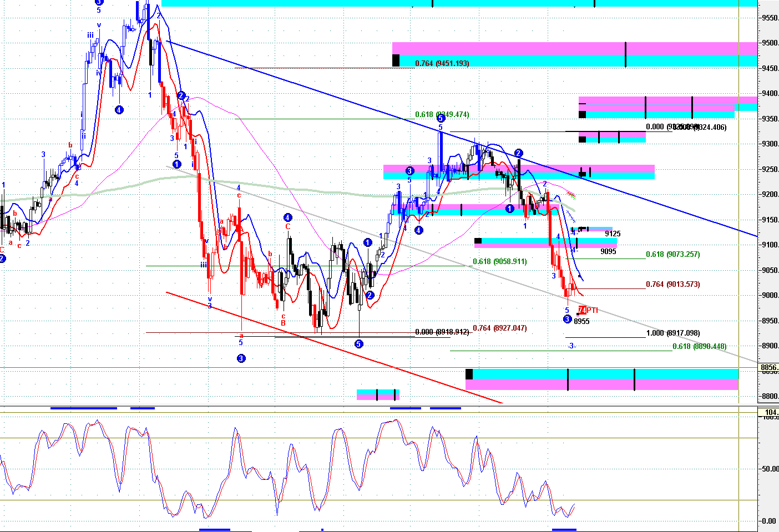This screenshot has height=532, width=779.
Task: Pick the 0.764 (9013.573) projection label
Action: point(673,284)
